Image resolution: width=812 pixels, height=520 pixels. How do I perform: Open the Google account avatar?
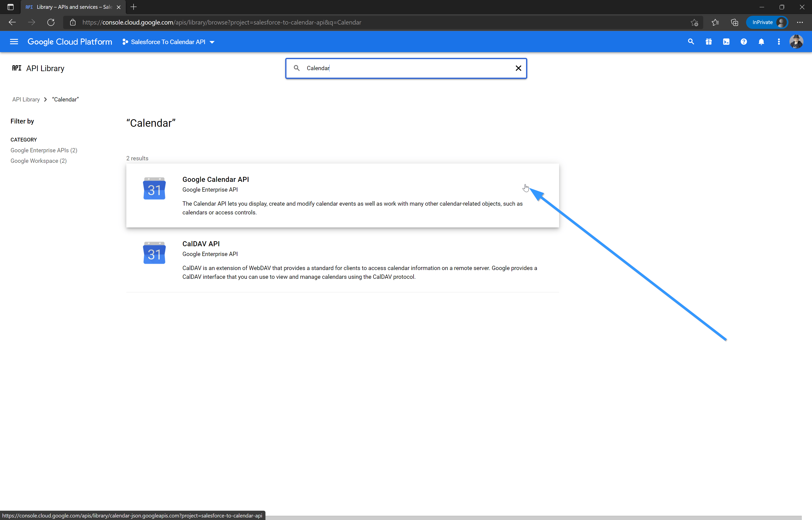point(796,42)
